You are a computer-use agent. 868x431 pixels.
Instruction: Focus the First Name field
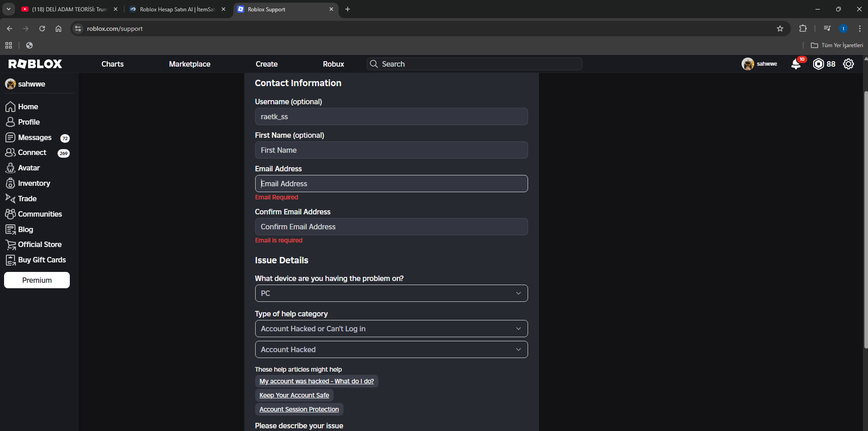click(x=391, y=150)
